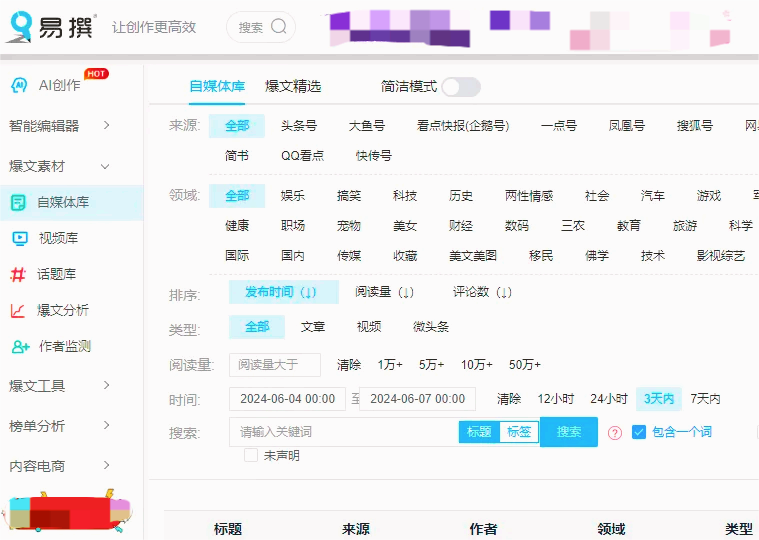
Task: Expand the 智能编辑器 sidebar menu
Action: pyautogui.click(x=106, y=126)
